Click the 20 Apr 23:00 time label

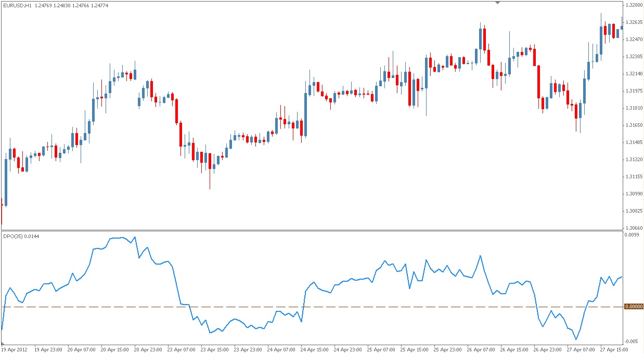(x=147, y=350)
